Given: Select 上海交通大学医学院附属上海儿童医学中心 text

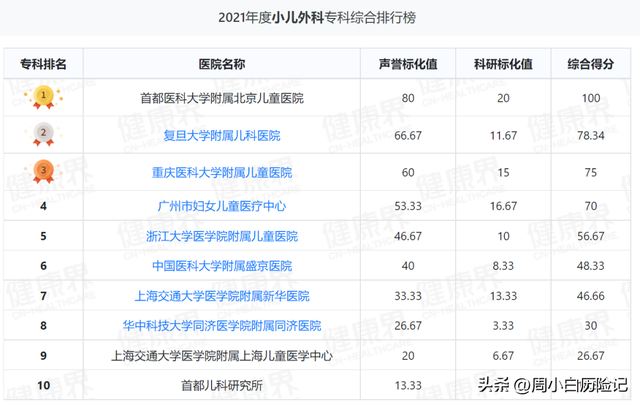Looking at the screenshot, I should click(x=222, y=356).
